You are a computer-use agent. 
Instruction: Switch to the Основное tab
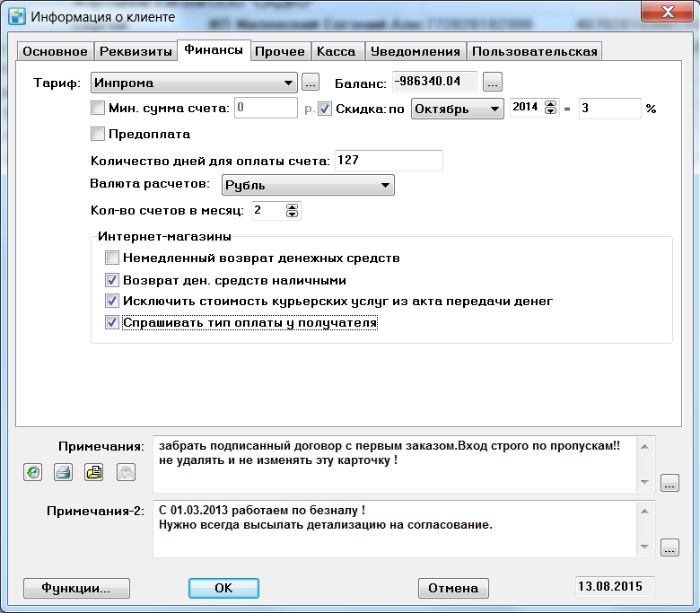click(56, 51)
